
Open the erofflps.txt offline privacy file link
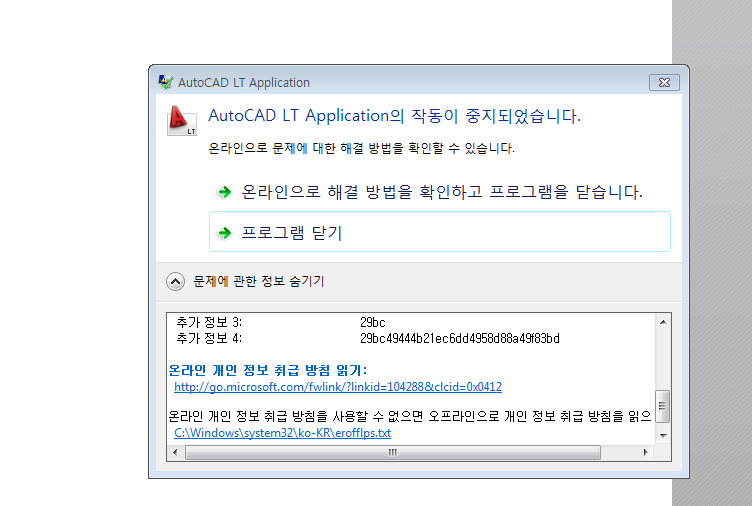tap(282, 434)
